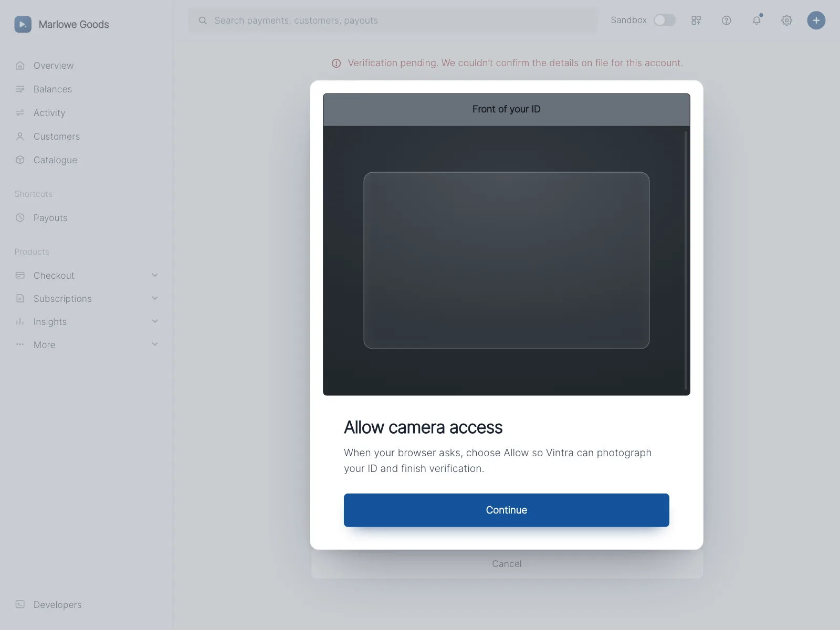Image resolution: width=840 pixels, height=630 pixels.
Task: Click the verification pending warning icon
Action: [337, 63]
